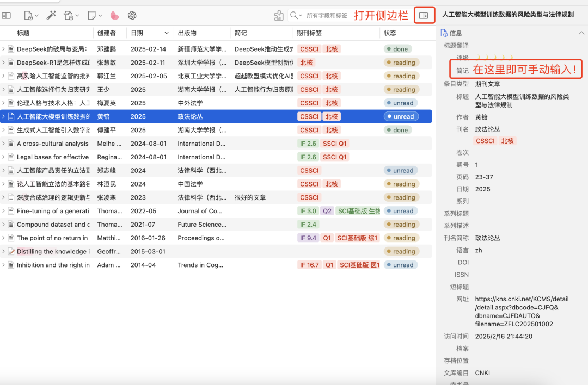Click the 页码 value 23-37
Viewport: 588px width, 385px height.
pyautogui.click(x=484, y=177)
